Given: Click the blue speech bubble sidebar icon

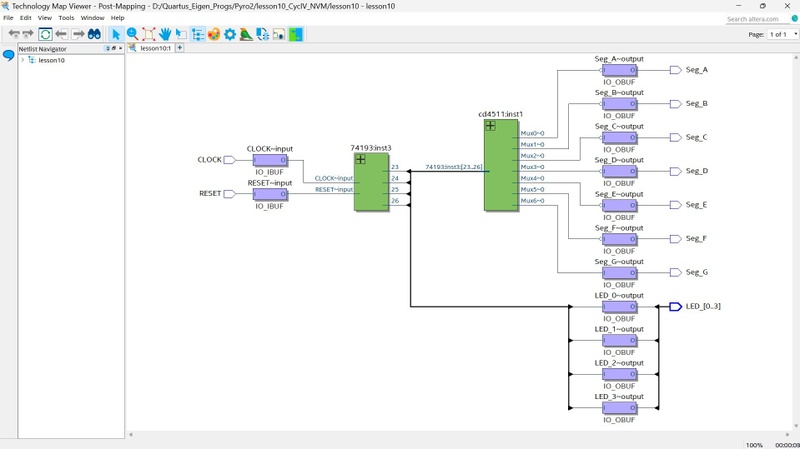Looking at the screenshot, I should [x=8, y=55].
